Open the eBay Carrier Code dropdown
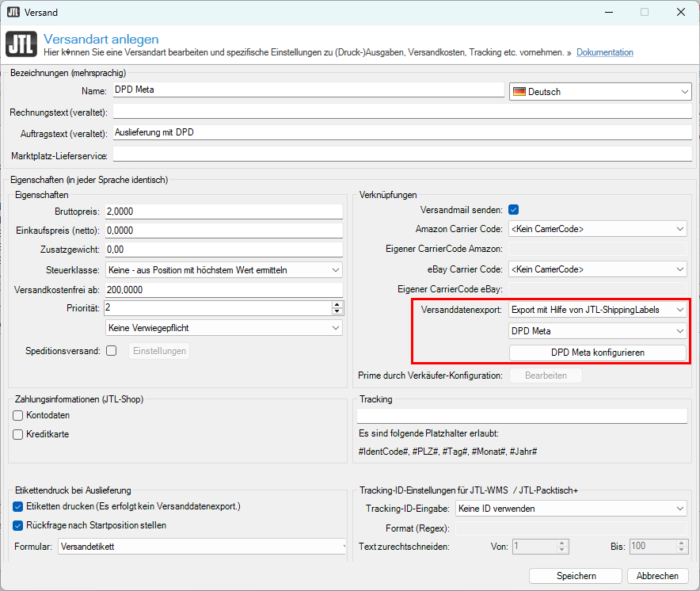 pos(597,269)
